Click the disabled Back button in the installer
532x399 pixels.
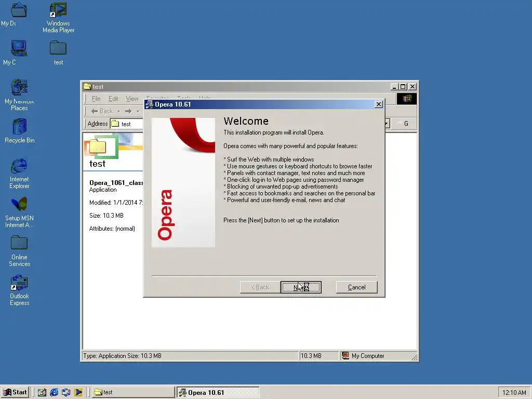point(260,287)
